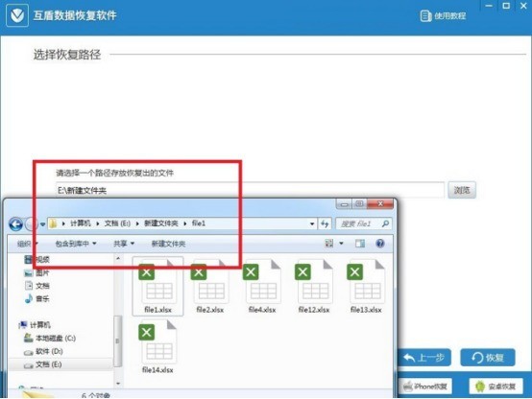
Task: Click the 恢复 recover button
Action: (x=488, y=358)
